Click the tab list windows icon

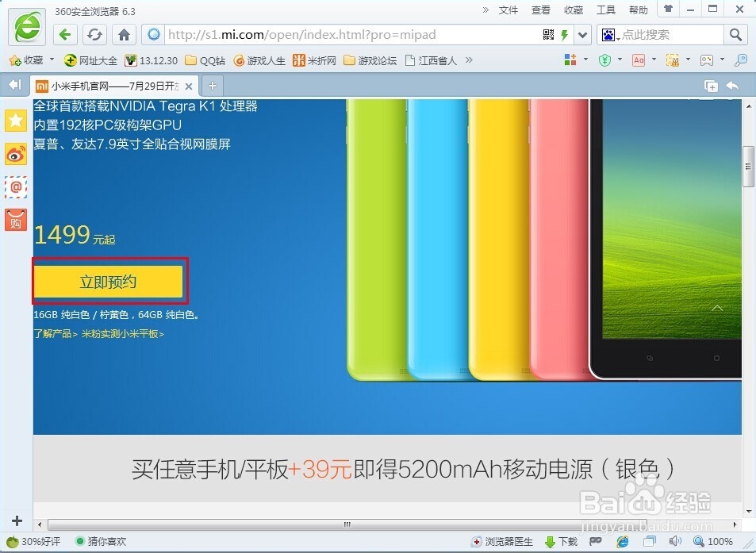coord(711,86)
